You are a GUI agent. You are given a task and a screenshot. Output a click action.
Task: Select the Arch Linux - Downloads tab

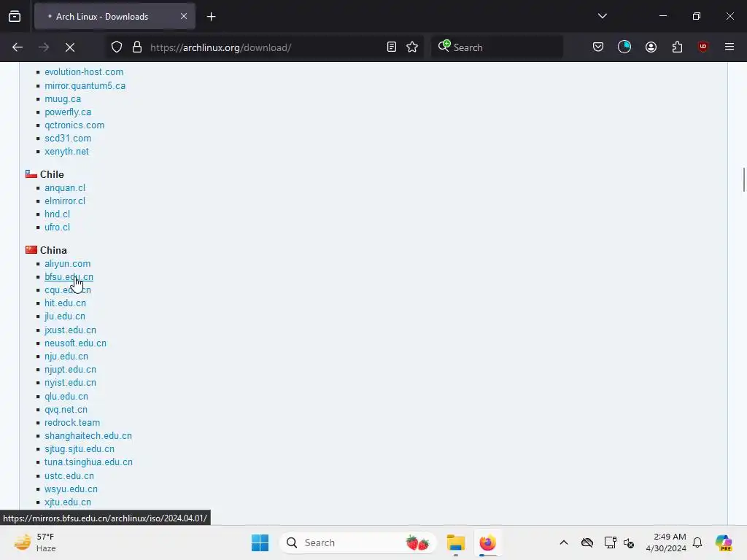pyautogui.click(x=115, y=17)
